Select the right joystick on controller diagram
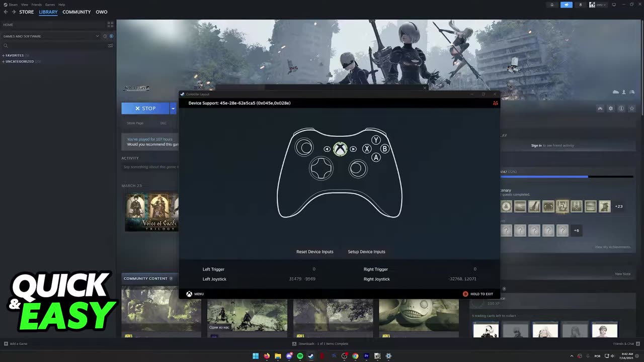The image size is (644, 362). pyautogui.click(x=358, y=168)
